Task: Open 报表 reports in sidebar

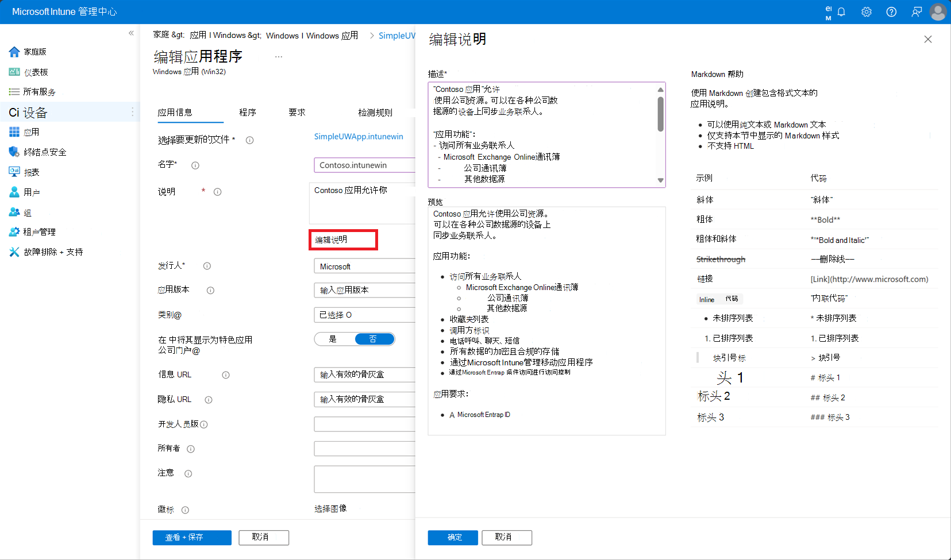Action: point(24,172)
